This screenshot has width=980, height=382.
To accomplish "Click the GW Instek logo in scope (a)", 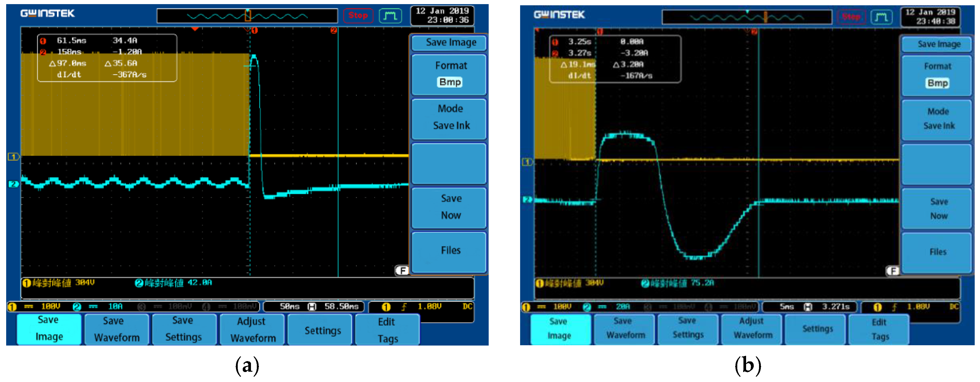I will coord(48,14).
